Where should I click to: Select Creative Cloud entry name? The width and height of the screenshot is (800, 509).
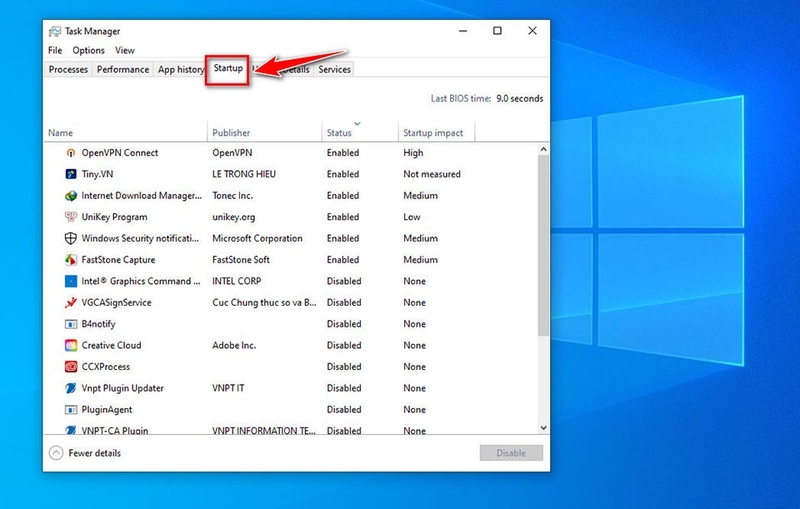(111, 346)
